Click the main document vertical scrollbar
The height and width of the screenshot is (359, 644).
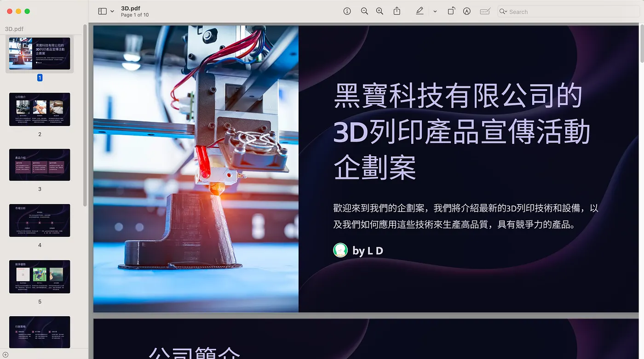coord(642,44)
